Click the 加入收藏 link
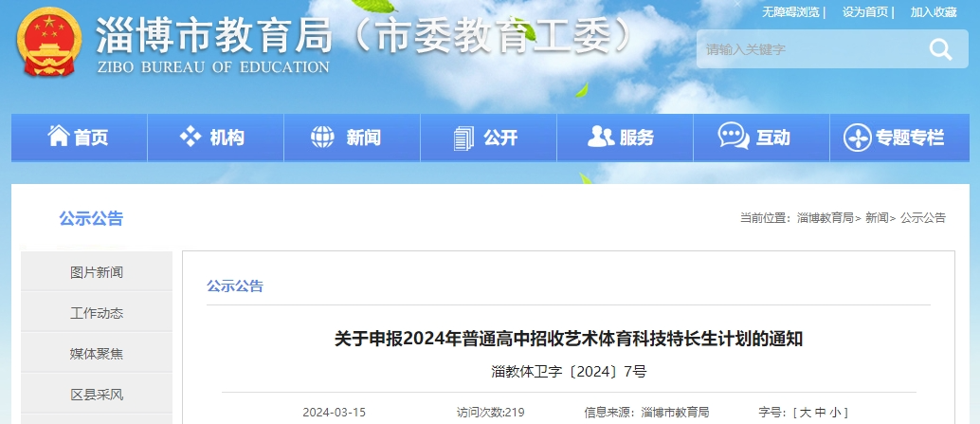980x424 pixels. point(934,12)
